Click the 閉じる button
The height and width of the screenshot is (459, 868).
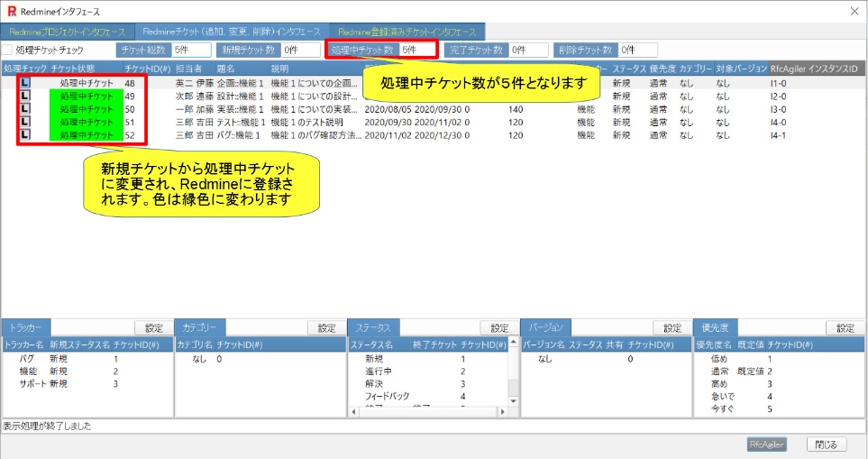[826, 445]
